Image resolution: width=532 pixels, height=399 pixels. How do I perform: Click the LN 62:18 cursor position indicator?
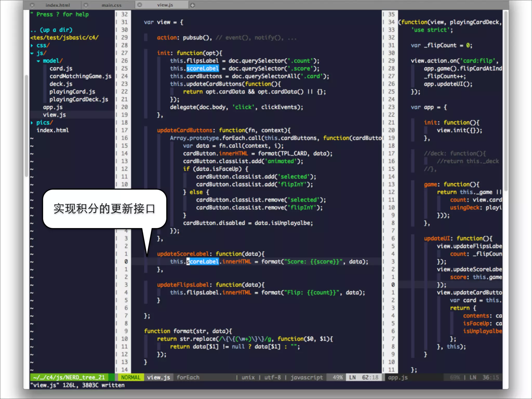(364, 377)
